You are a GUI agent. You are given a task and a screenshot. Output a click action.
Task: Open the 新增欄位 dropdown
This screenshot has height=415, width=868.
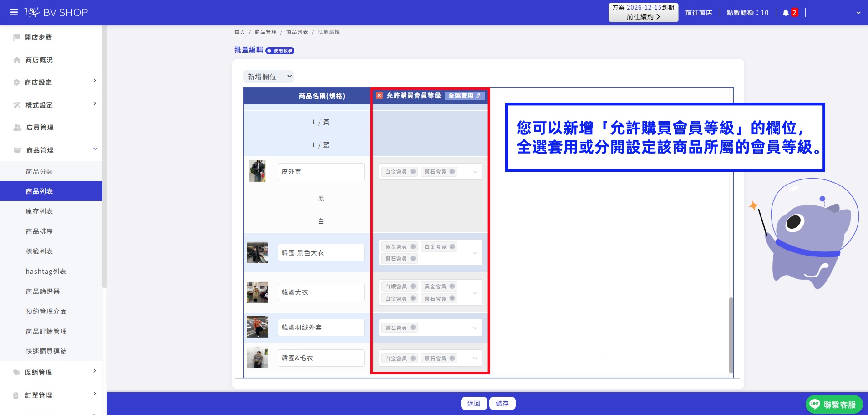(x=269, y=77)
